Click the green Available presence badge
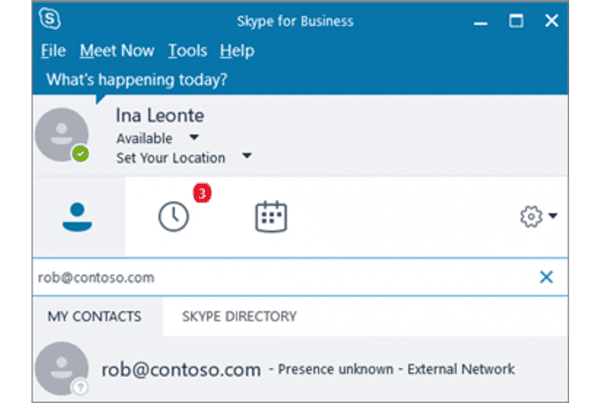 click(80, 154)
